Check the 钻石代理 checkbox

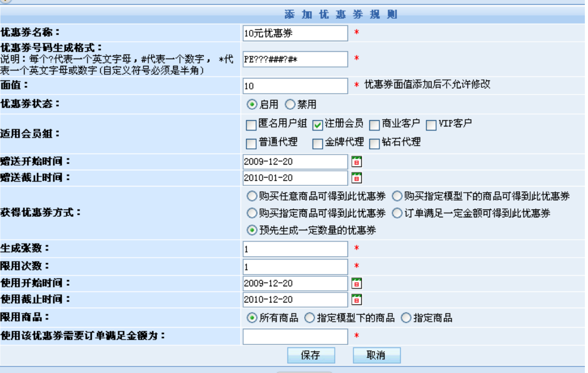(x=374, y=144)
